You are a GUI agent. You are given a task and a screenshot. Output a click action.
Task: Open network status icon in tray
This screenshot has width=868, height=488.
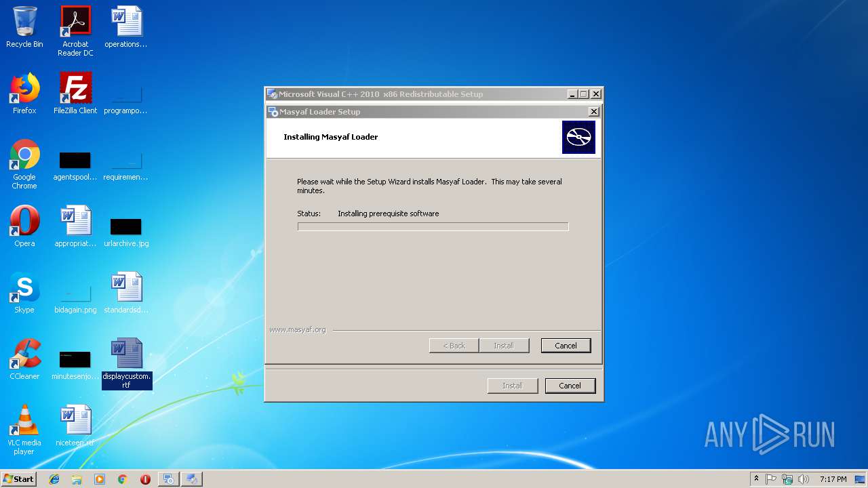[x=787, y=479]
